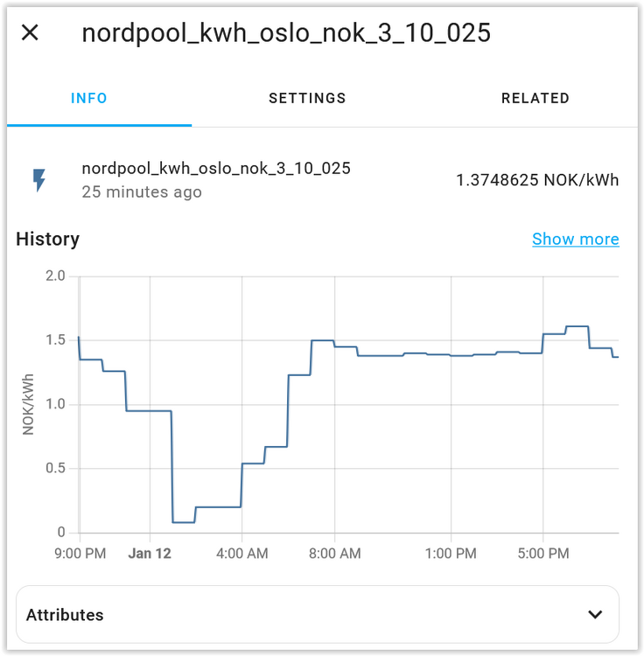Click the '25 minutes ago' timestamp
This screenshot has width=644, height=656.
pos(142,192)
